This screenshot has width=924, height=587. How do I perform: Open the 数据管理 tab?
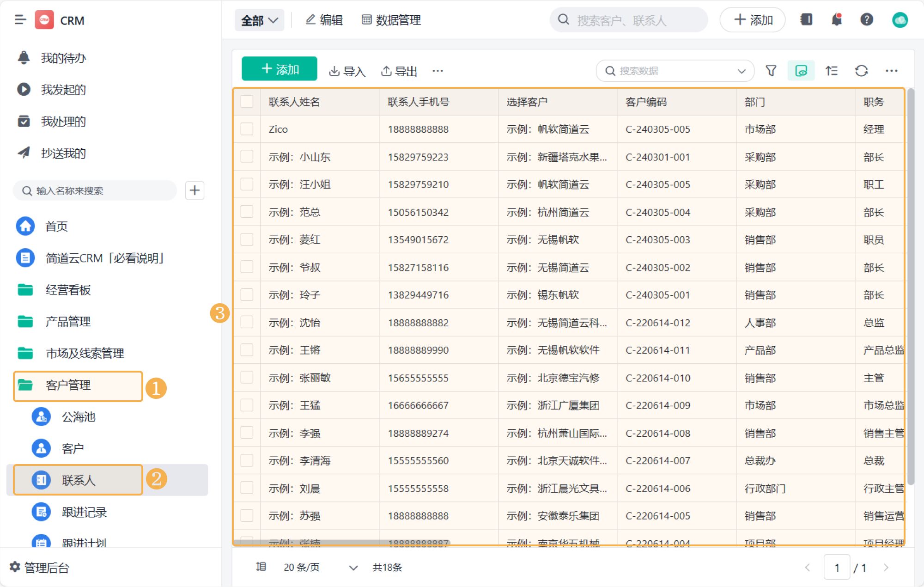pyautogui.click(x=391, y=20)
